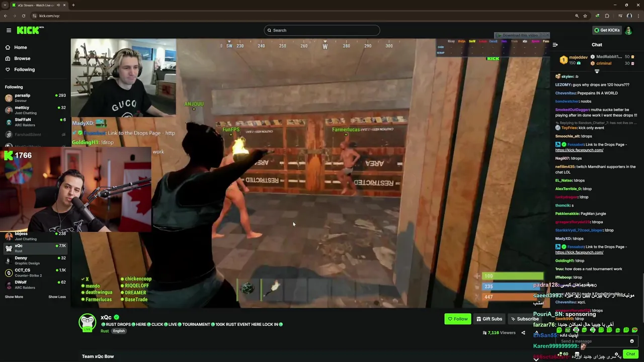Viewport: 644px width, 362px height.
Task: Collapse the chat panel arrow icon
Action: pyautogui.click(x=555, y=45)
